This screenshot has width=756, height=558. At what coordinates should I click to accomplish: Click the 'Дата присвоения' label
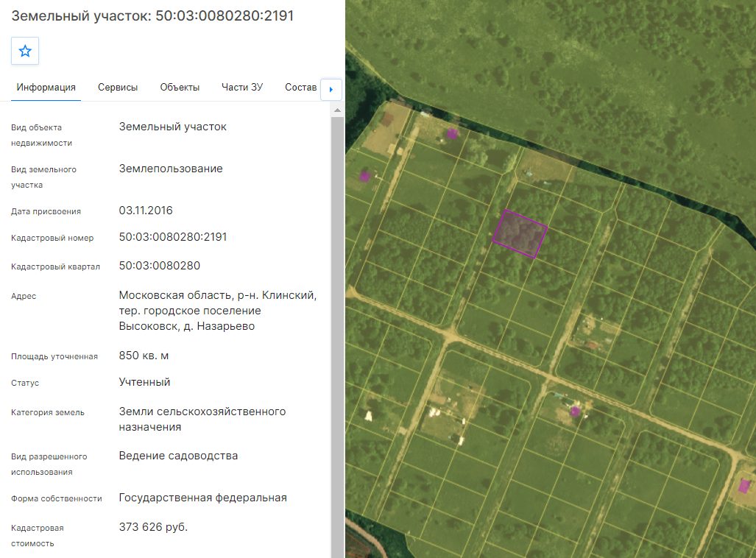pyautogui.click(x=46, y=211)
